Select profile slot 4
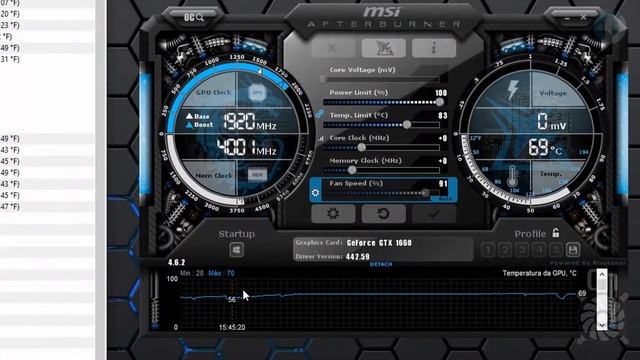640x360 pixels. [x=539, y=250]
